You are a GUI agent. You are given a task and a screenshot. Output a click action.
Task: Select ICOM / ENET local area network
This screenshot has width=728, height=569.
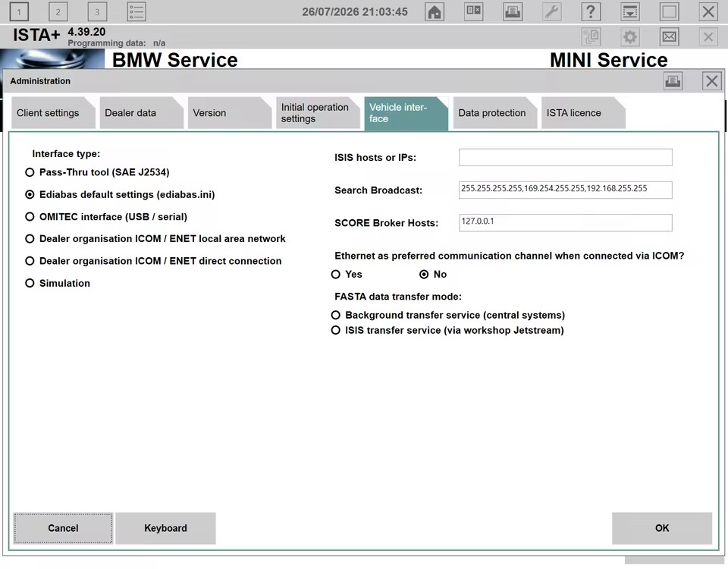[x=155, y=239]
